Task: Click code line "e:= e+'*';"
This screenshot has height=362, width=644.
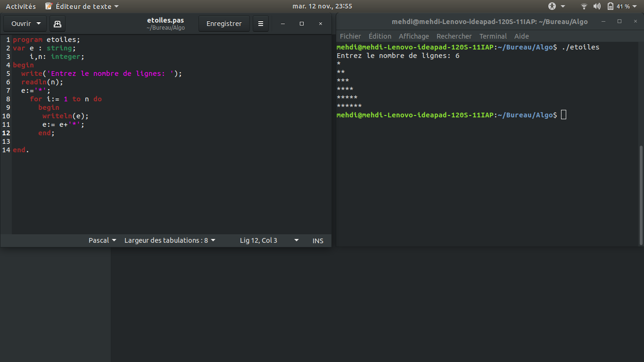Action: coord(63,124)
